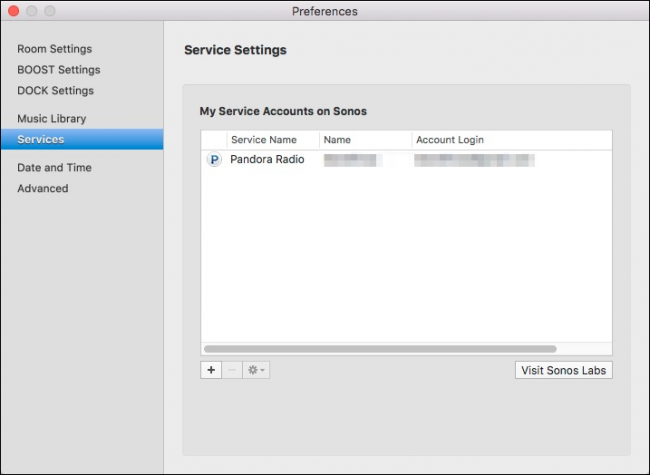The width and height of the screenshot is (650, 475).
Task: Add a new service account with plus button
Action: point(211,370)
